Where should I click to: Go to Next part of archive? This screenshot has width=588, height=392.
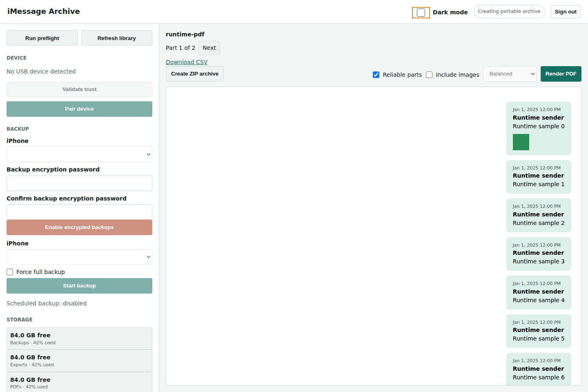[x=209, y=48]
